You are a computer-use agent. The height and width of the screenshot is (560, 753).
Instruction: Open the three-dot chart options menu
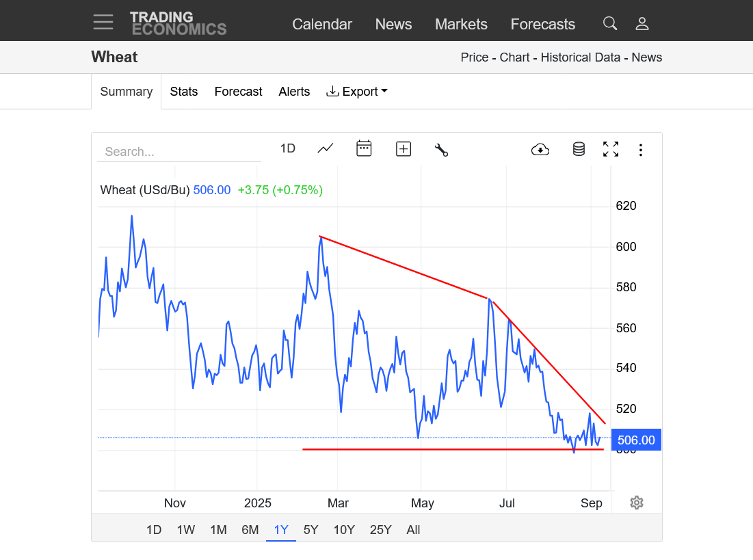coord(641,150)
